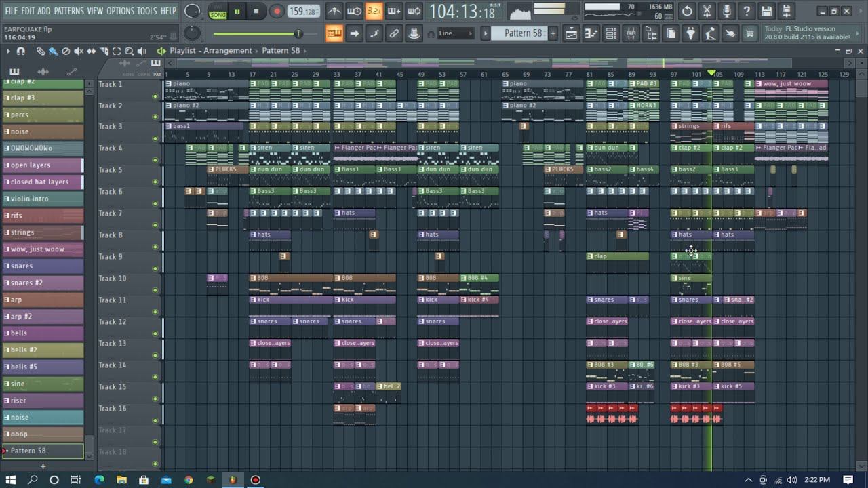Click the Playlist - Arrangement breadcrumb
This screenshot has height=488, width=868.
pos(210,51)
